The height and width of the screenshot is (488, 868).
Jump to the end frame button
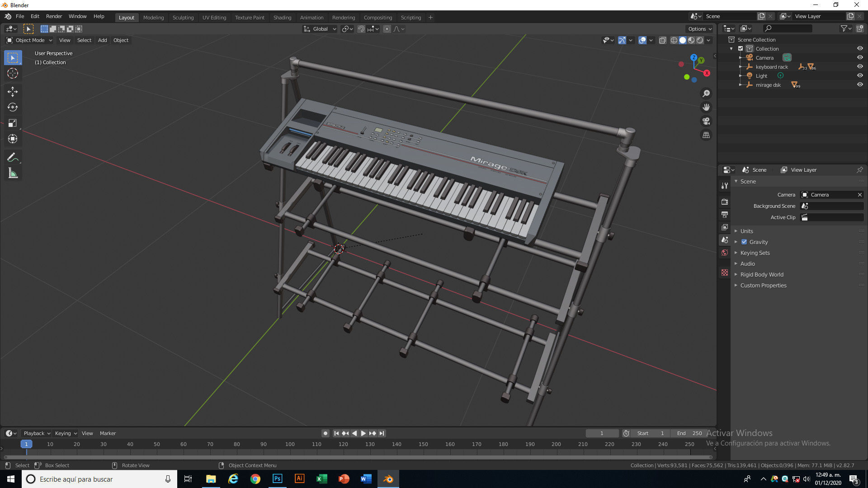pyautogui.click(x=382, y=433)
